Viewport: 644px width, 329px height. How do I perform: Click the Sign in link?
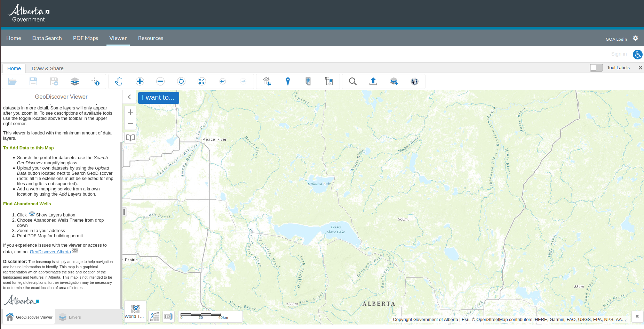tap(619, 54)
